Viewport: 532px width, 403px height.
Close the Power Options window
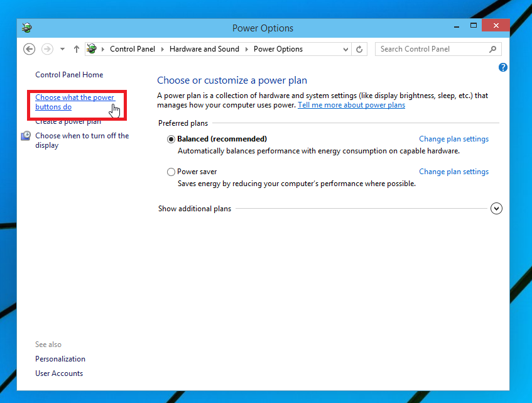[496, 26]
